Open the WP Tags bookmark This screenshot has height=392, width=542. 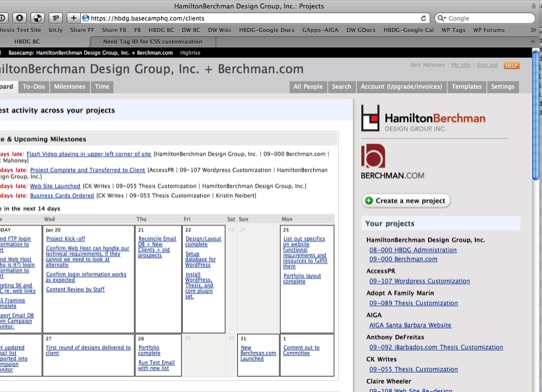pos(453,30)
